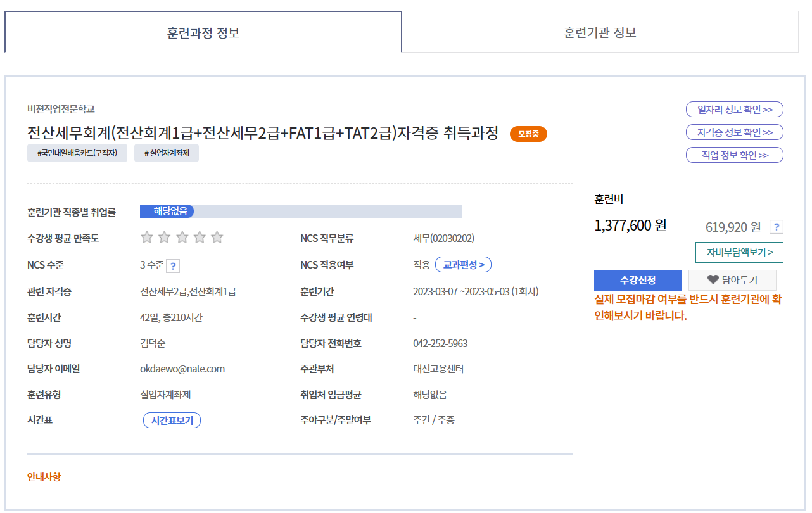Click the training period 2023-03-07 ~2023-05-03 text
812x513 pixels.
coord(476,291)
